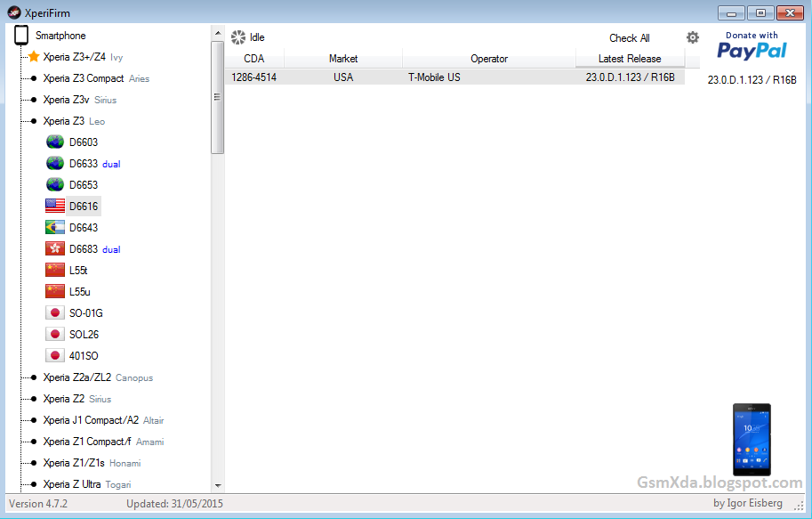Click the star icon next to Xperia Z3+/Z4
Image resolution: width=812 pixels, height=519 pixels.
coord(34,56)
